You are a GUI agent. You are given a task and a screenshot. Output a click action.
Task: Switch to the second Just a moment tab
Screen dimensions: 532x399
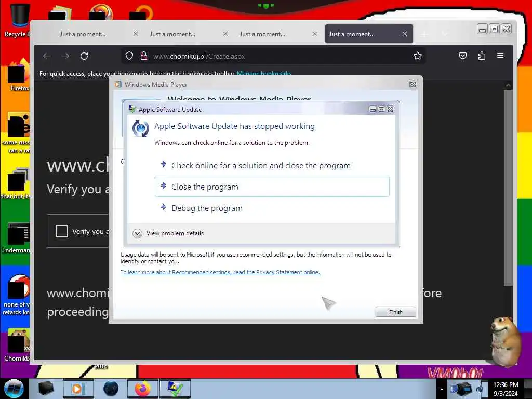click(172, 34)
